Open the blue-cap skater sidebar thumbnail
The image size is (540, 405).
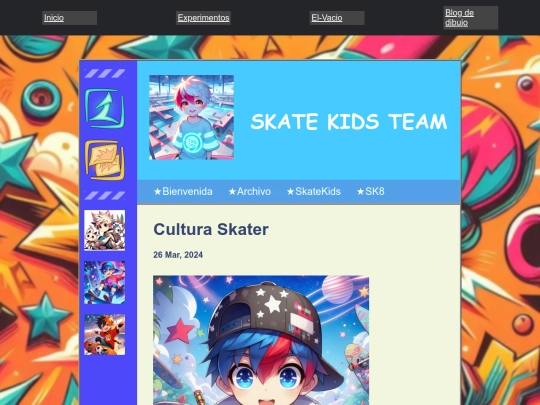tap(105, 282)
